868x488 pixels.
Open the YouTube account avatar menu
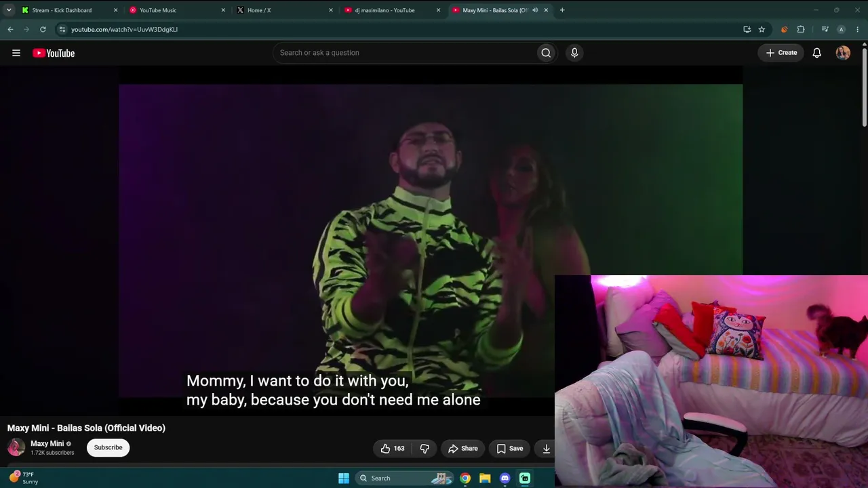[x=843, y=53]
